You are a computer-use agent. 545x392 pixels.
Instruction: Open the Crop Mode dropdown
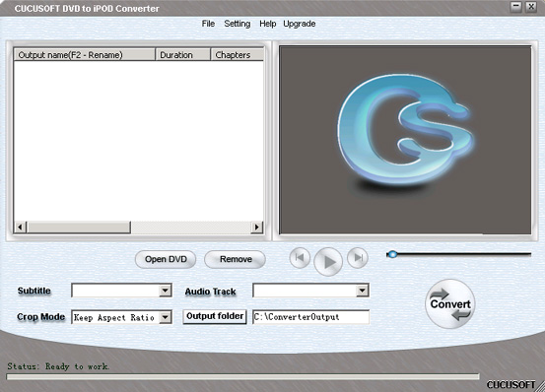[166, 317]
